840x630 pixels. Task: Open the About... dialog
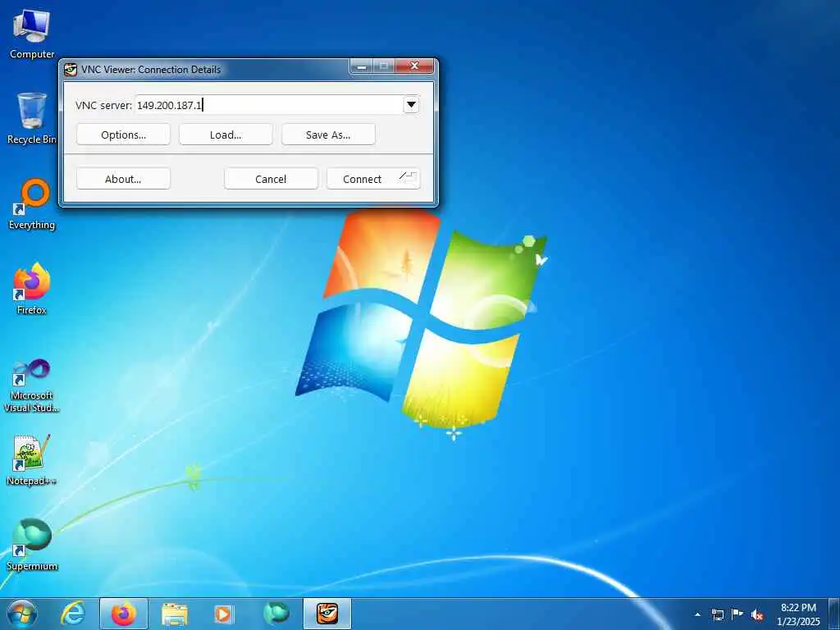[123, 178]
